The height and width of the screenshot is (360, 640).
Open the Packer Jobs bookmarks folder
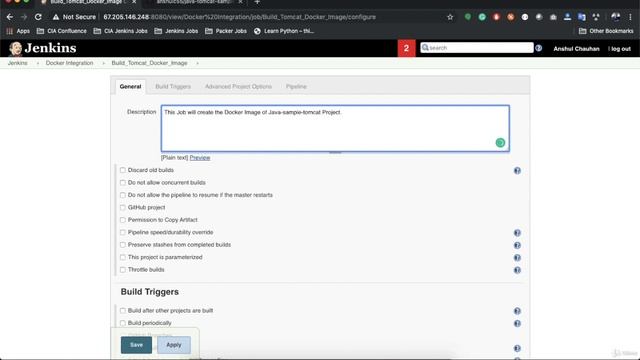226,31
